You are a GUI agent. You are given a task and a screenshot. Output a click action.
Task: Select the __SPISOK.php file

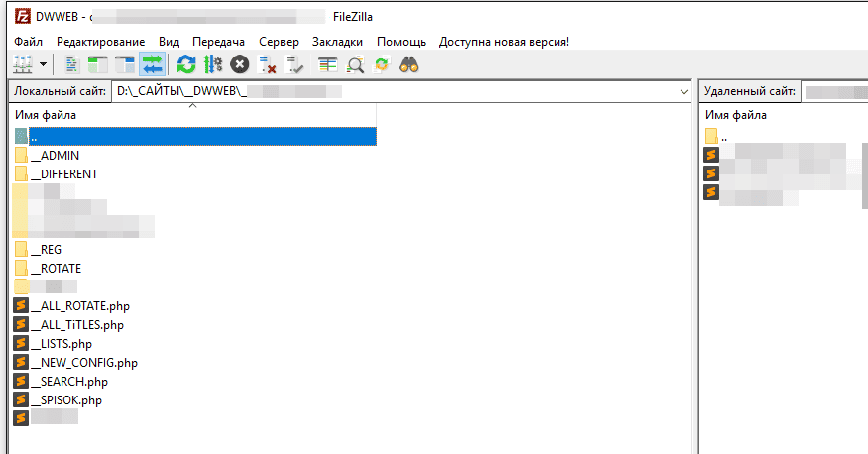point(66,400)
